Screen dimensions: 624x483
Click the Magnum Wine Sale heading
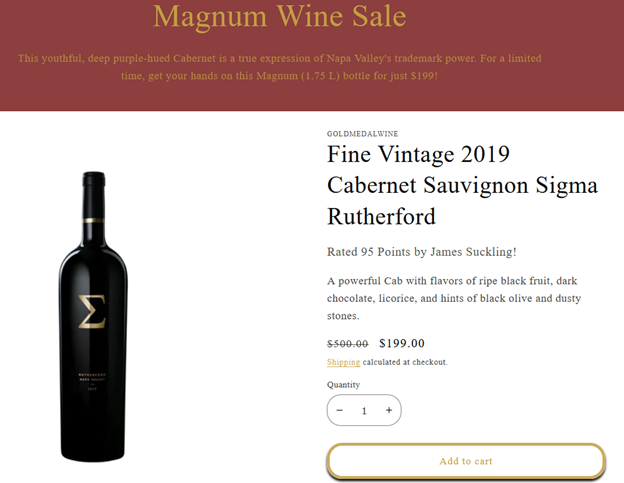(x=280, y=17)
